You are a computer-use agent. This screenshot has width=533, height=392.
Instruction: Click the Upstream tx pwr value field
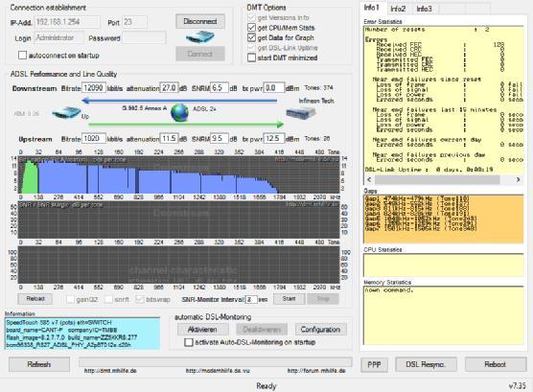274,139
